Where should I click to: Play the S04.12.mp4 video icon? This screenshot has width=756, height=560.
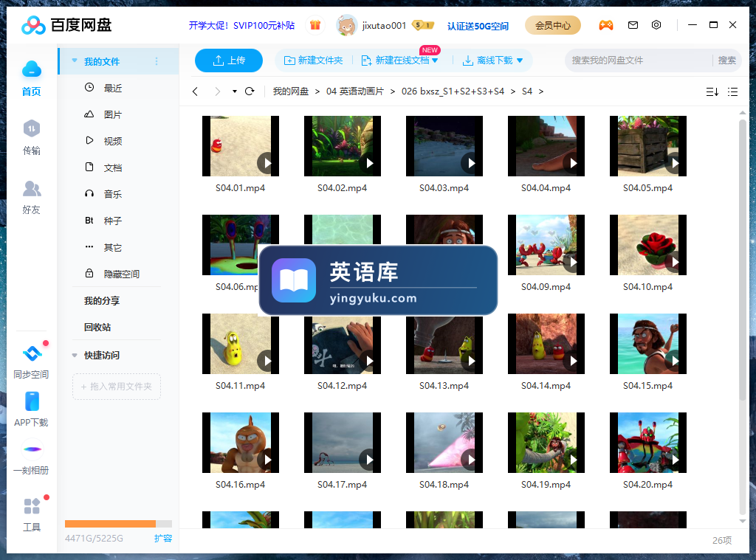tap(369, 361)
